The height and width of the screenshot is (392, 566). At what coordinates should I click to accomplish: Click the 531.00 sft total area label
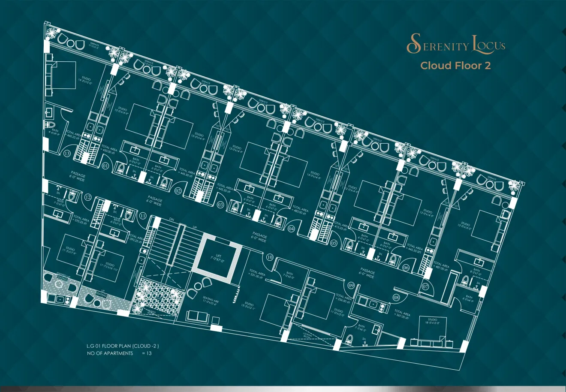point(257,274)
